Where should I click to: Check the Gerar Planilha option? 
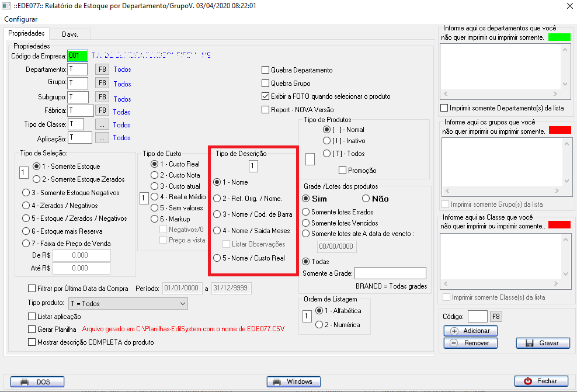32,329
